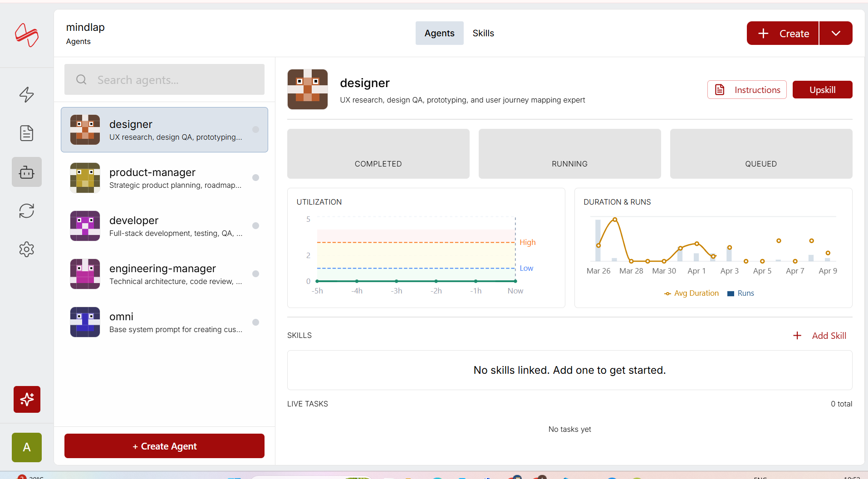Click designer status dot

[x=256, y=129]
